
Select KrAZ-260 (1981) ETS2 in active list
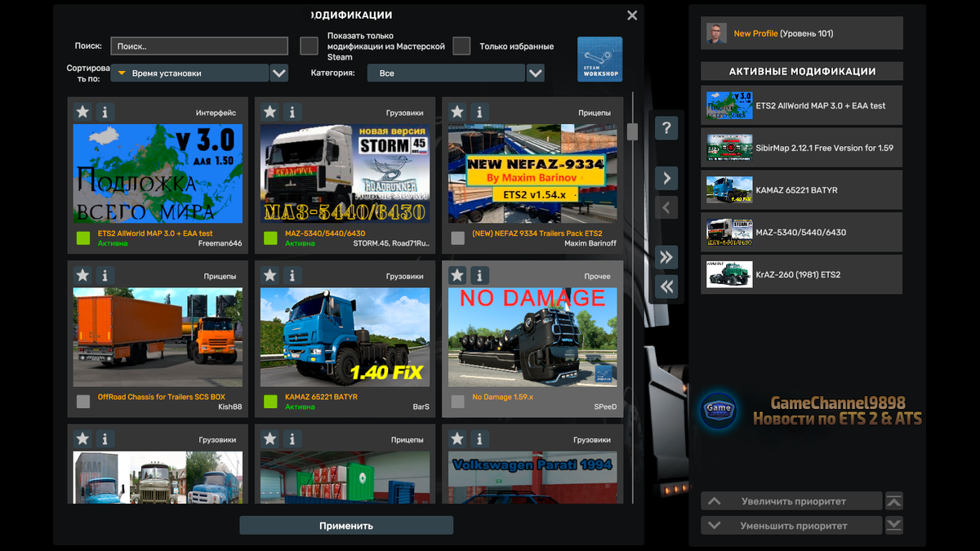coord(802,275)
